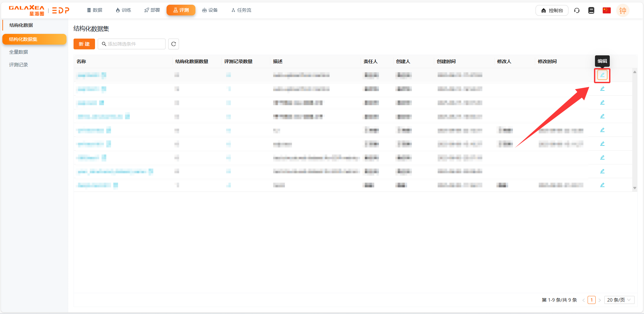The image size is (644, 314).
Task: Click the GALAXEA EDP logo
Action: tap(39, 10)
